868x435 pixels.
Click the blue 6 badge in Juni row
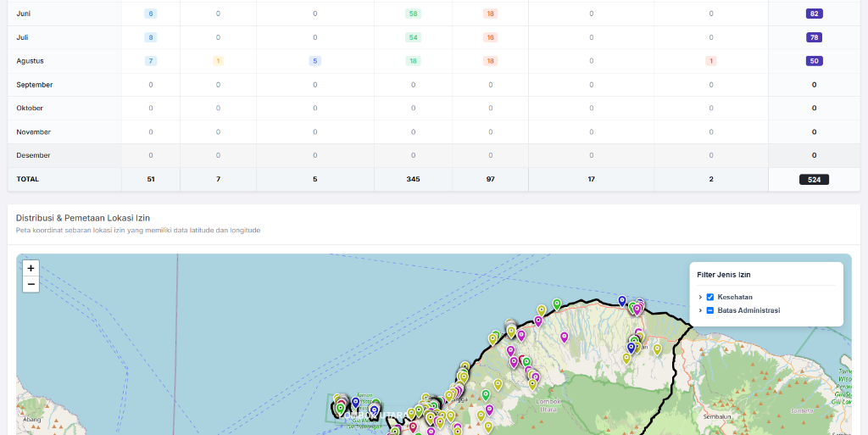[151, 14]
